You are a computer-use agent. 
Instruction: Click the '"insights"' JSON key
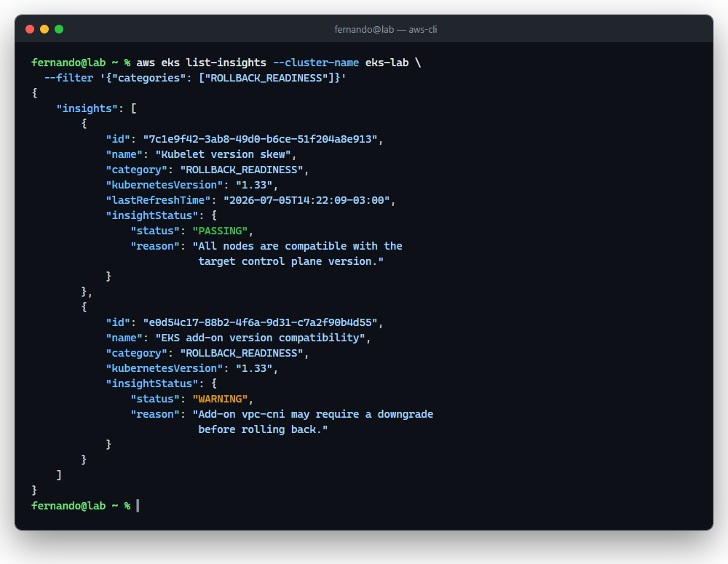[x=87, y=108]
